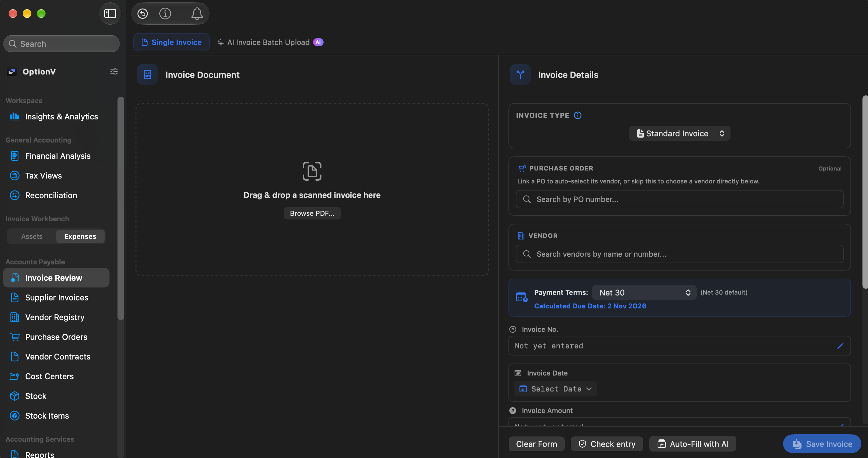Open OptionV settings sliders icon
The image size is (868, 458).
[114, 71]
